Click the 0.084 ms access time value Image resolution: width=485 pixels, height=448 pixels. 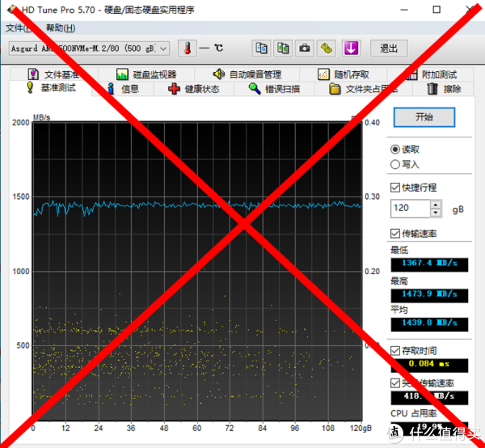coord(429,365)
